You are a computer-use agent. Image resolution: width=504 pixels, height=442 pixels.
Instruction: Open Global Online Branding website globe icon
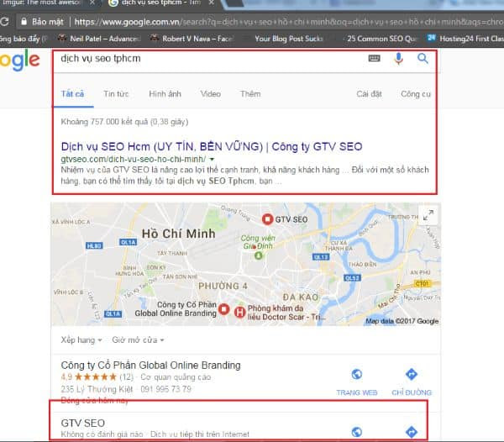pyautogui.click(x=357, y=374)
